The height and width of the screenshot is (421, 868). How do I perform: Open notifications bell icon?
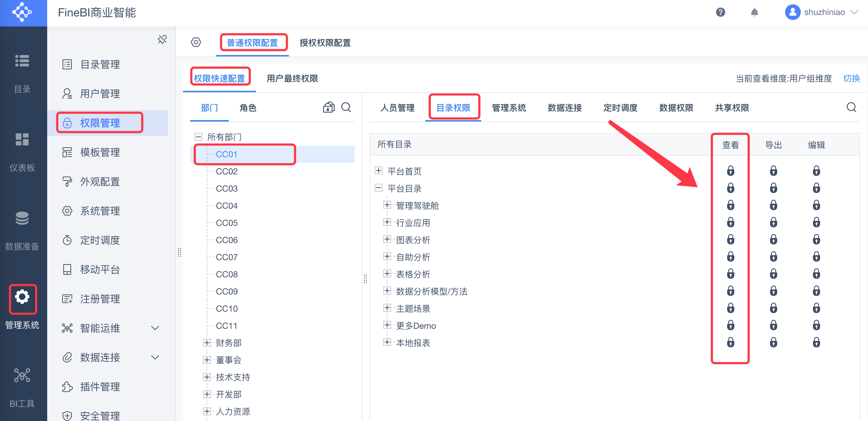754,12
